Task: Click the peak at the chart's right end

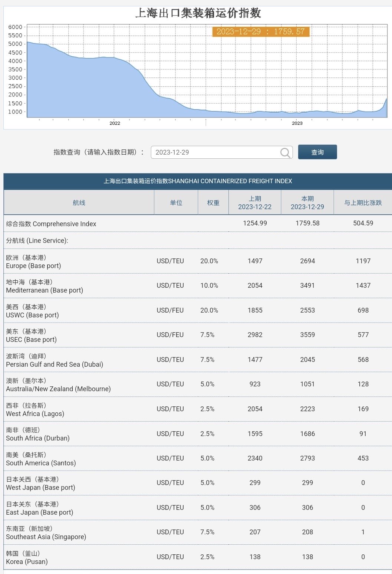Action: point(386,99)
